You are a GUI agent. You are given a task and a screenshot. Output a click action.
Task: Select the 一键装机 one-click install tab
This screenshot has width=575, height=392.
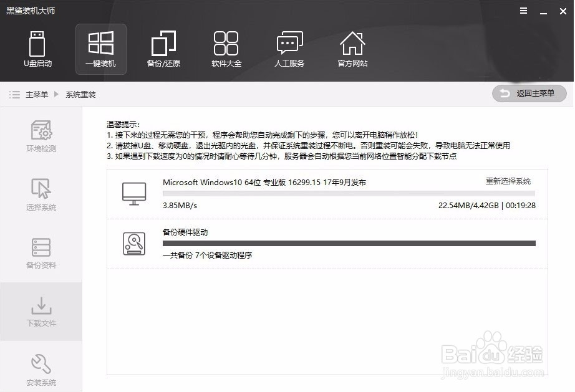[x=101, y=49]
